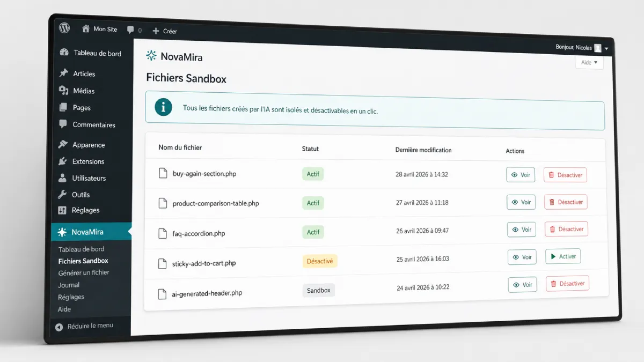
Task: Click the comments bubble icon in top bar
Action: click(130, 29)
